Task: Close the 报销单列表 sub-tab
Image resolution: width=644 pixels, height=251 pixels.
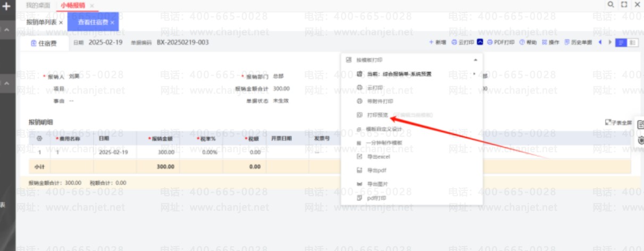Action: 61,23
